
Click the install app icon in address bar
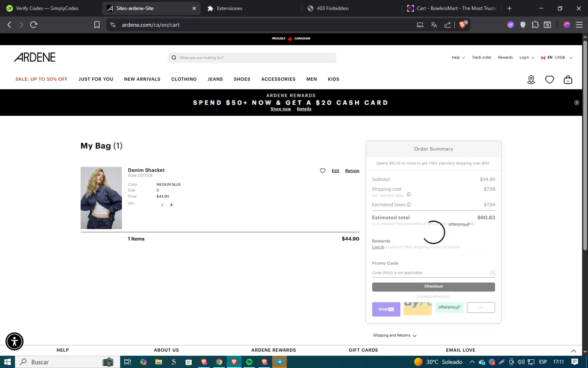pyautogui.click(x=420, y=25)
